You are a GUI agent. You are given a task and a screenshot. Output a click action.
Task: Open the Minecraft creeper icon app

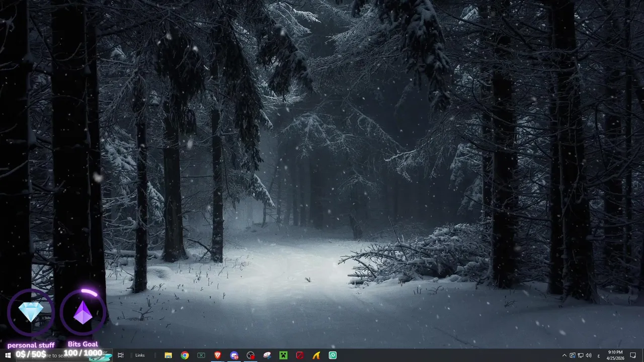click(x=283, y=355)
